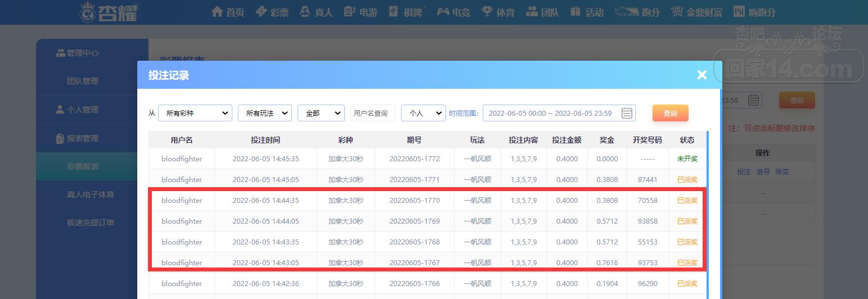Expand the 所有彩种 lottery type dropdown
Image resolution: width=868 pixels, height=299 pixels.
tap(195, 113)
